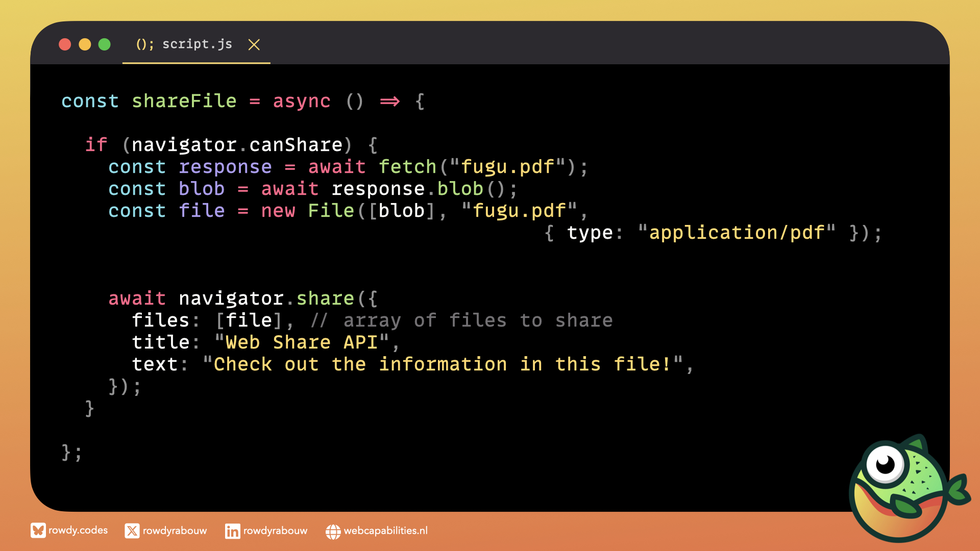
Task: Open rowdyrabouw handle next to X icon
Action: click(x=175, y=531)
